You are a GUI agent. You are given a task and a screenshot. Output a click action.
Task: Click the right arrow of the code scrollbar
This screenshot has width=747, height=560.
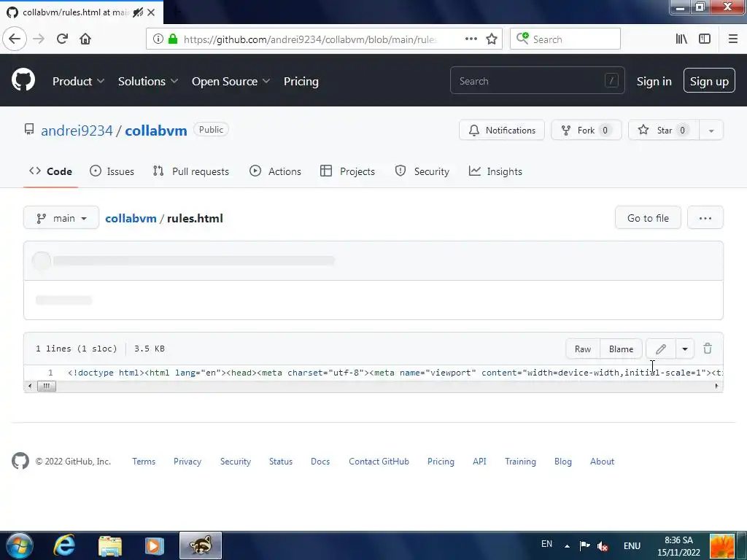[x=716, y=386]
